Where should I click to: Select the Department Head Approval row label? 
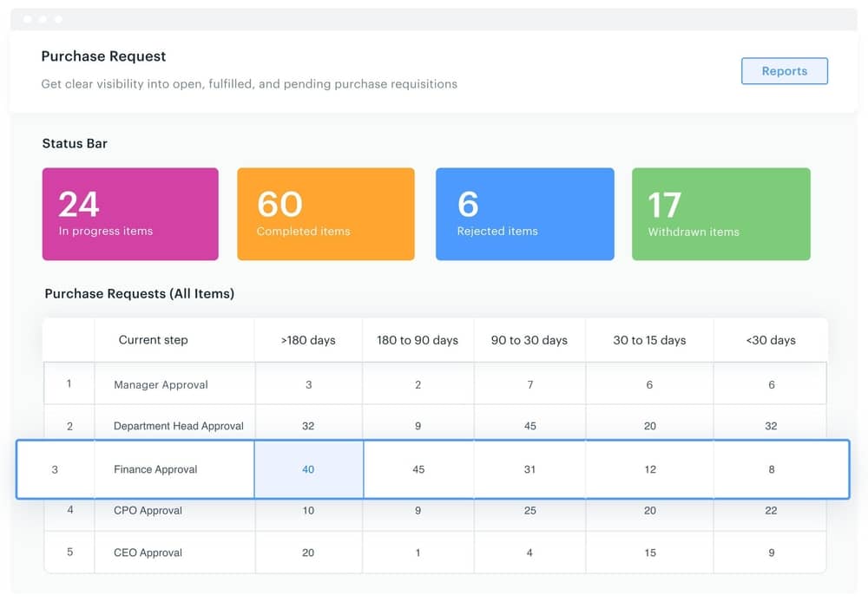coord(178,426)
